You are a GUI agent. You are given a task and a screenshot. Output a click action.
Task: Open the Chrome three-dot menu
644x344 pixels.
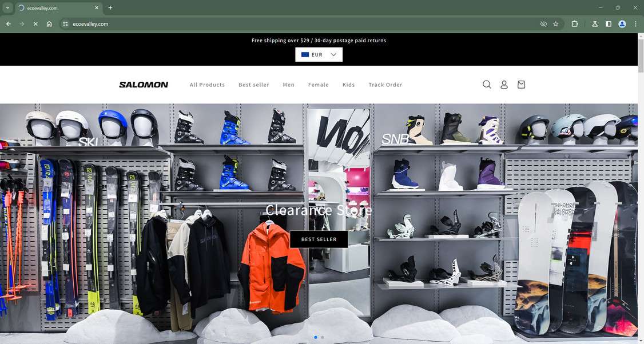tap(635, 24)
